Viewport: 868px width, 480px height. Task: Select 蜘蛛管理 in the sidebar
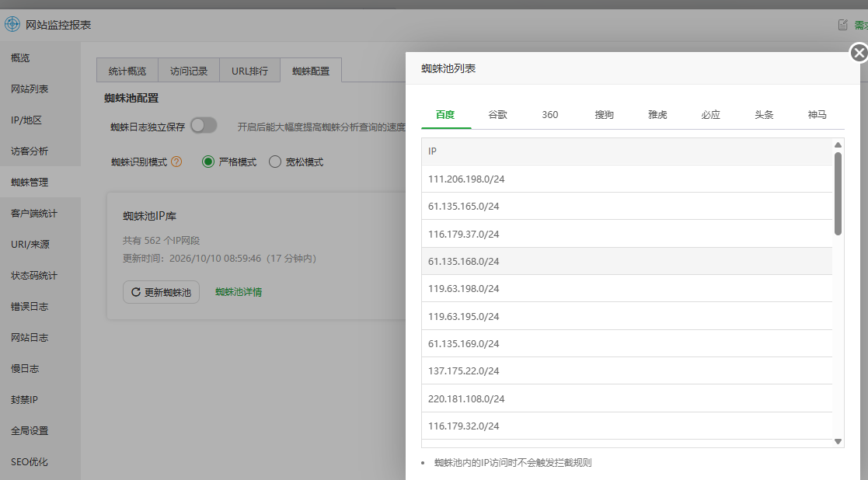coord(40,182)
